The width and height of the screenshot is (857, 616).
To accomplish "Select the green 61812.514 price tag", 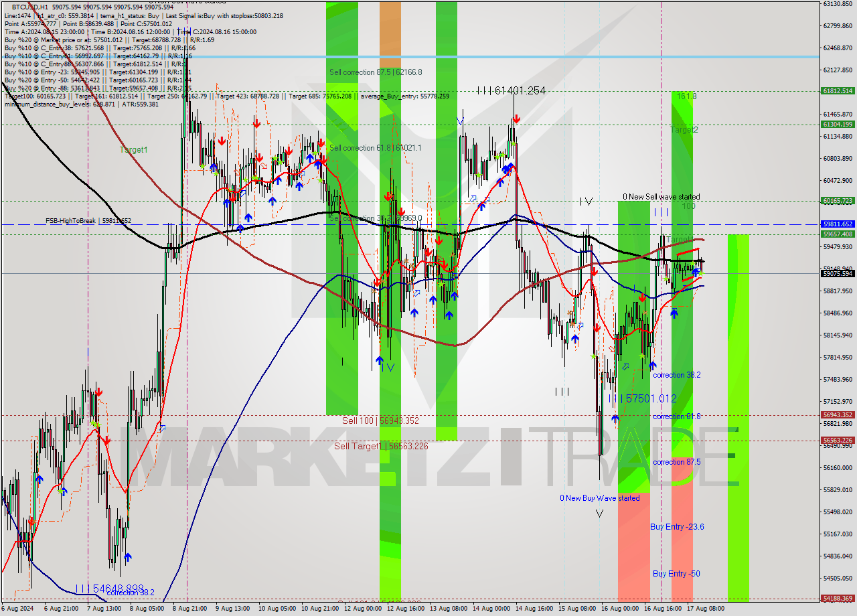I will point(838,90).
